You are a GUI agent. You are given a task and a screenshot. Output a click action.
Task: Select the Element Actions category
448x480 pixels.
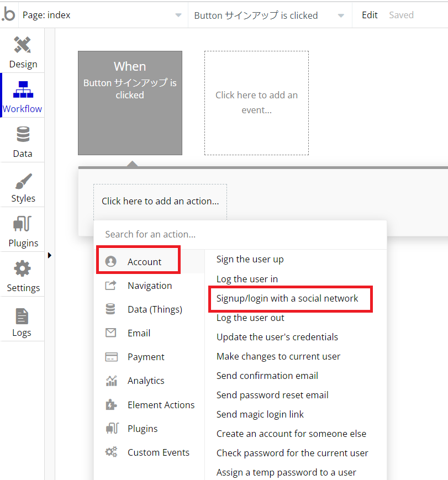[150, 404]
